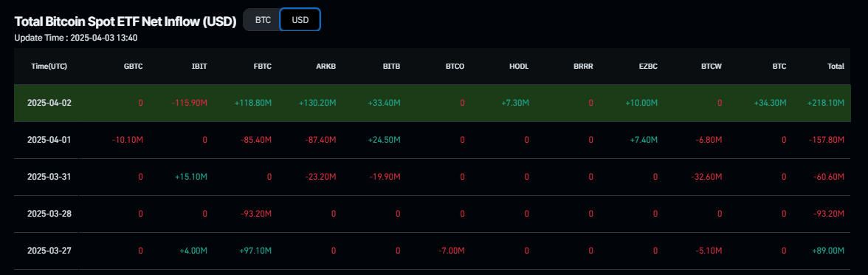Click the EZBC column header
This screenshot has width=868, height=275.
pyautogui.click(x=648, y=66)
